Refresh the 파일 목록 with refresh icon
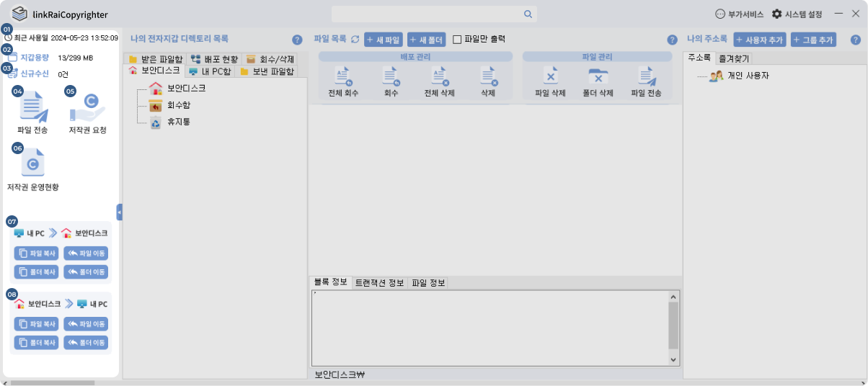 point(355,40)
